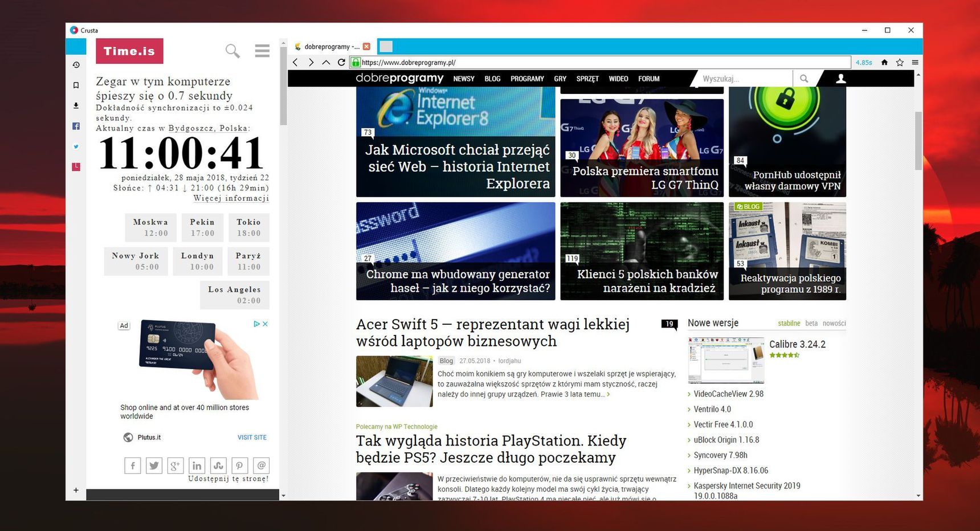Open history icon in Crusta sidebar
Viewport: 980px width, 531px height.
pyautogui.click(x=76, y=65)
